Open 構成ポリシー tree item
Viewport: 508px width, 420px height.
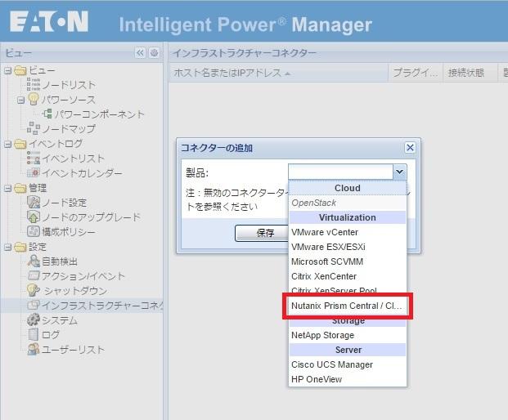point(69,232)
